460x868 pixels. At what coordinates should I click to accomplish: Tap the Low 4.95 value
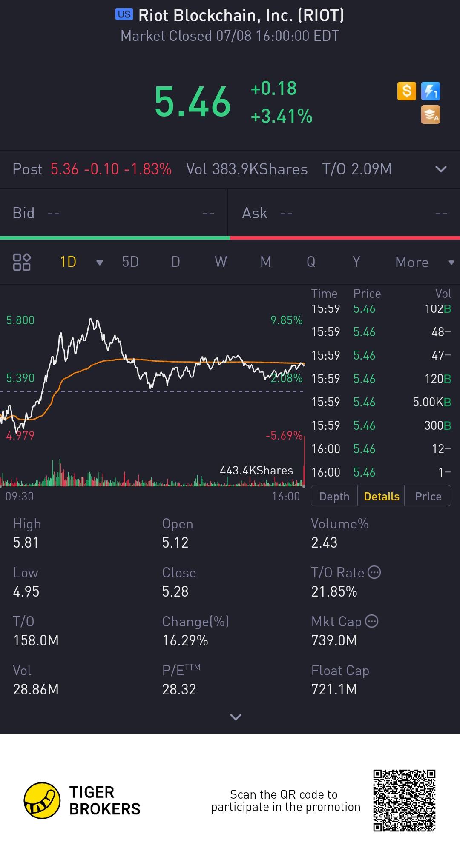click(x=26, y=591)
